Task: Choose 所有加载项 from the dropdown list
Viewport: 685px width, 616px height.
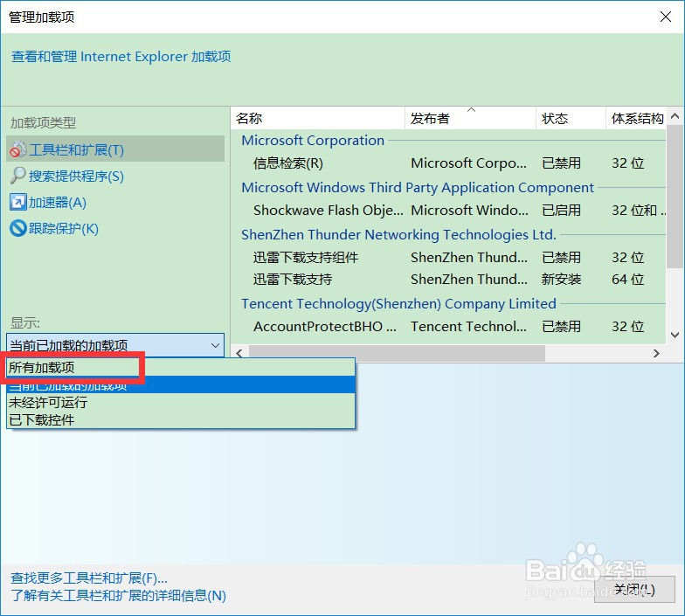Action: 181,367
